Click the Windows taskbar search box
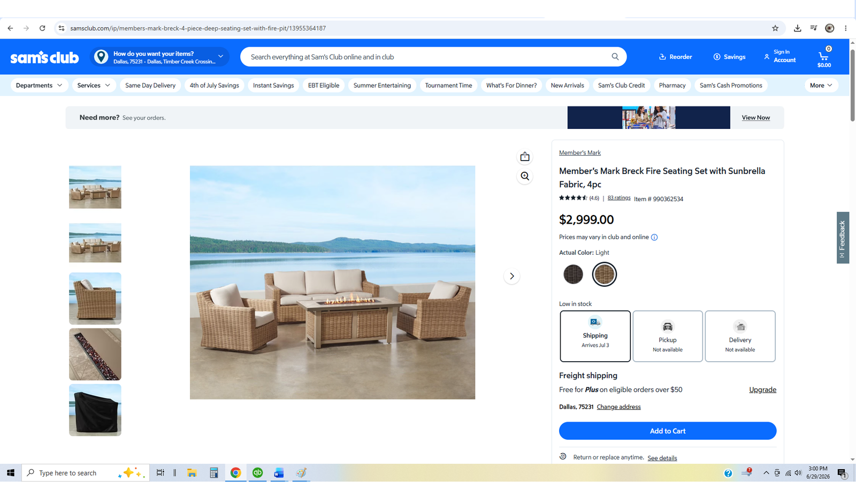 coord(85,473)
